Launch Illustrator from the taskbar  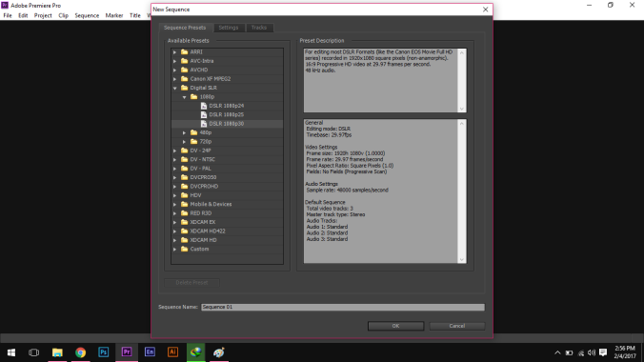173,352
